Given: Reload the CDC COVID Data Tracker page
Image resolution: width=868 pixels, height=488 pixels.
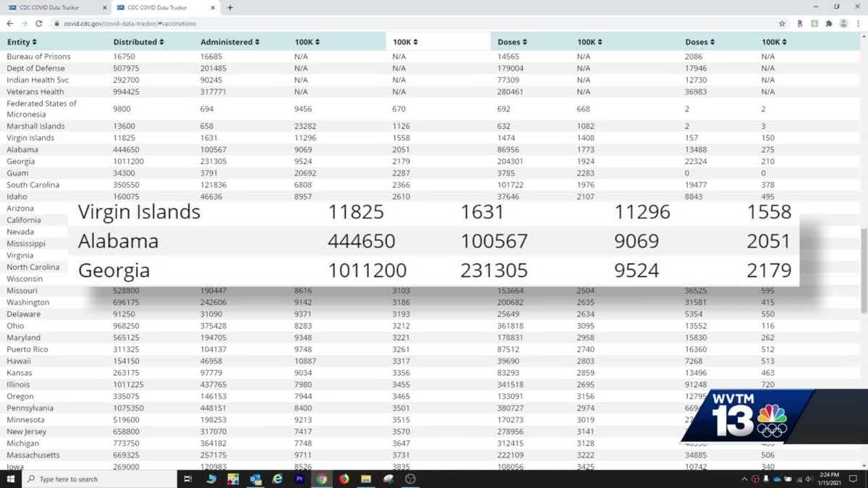Looking at the screenshot, I should point(39,23).
